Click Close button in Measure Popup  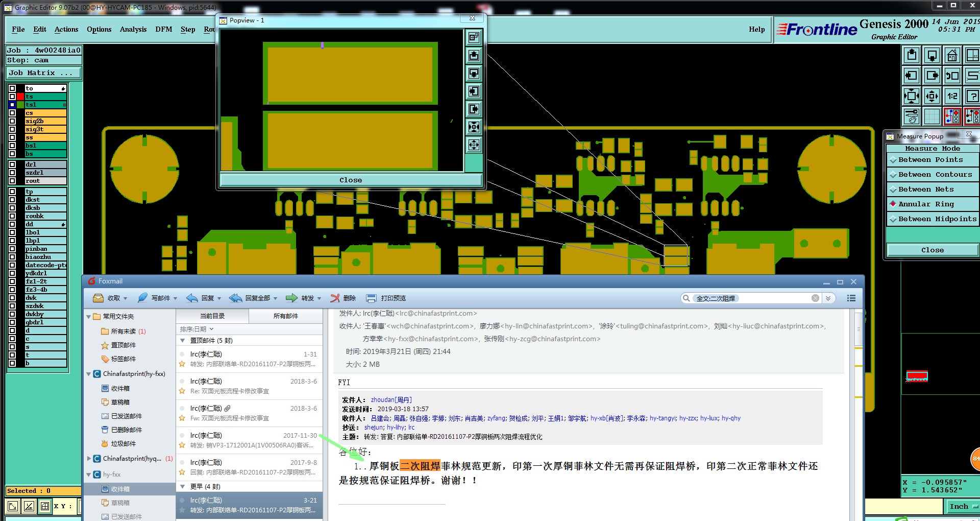click(x=933, y=250)
